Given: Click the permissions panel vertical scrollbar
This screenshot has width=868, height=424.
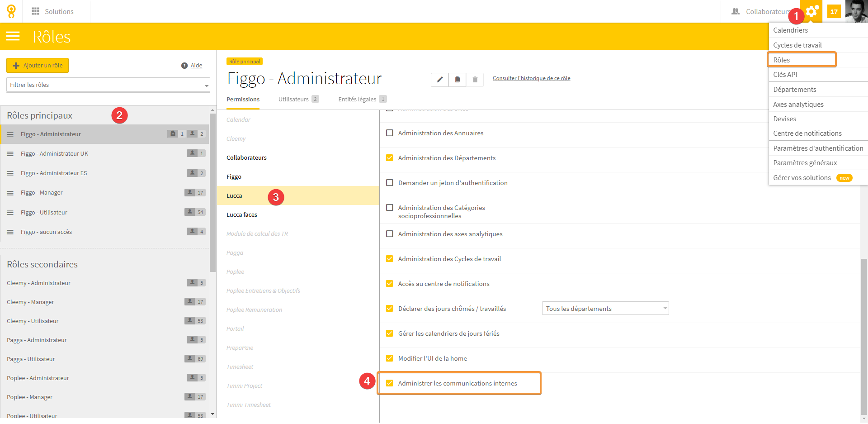Looking at the screenshot, I should (x=864, y=337).
